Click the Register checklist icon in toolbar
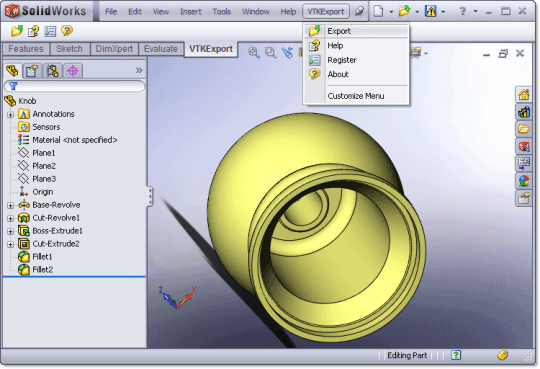Screen dimensions: 540x369 pyautogui.click(x=50, y=31)
